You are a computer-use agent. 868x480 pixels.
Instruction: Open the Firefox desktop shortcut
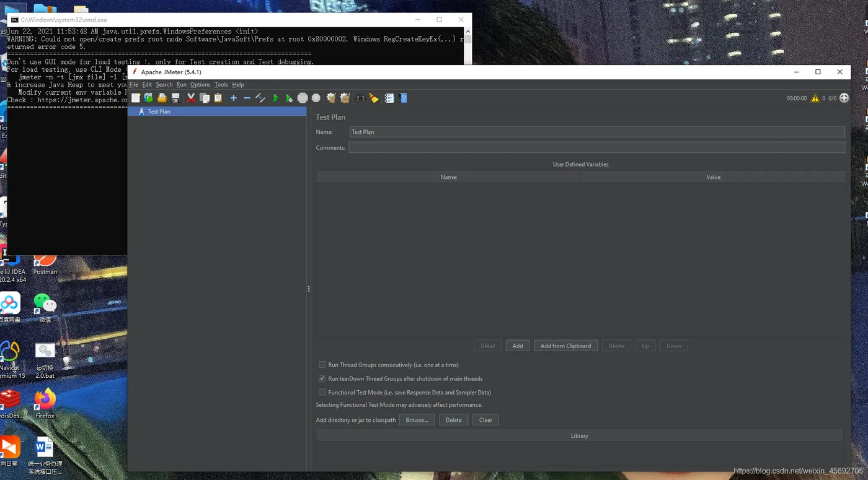tap(45, 404)
